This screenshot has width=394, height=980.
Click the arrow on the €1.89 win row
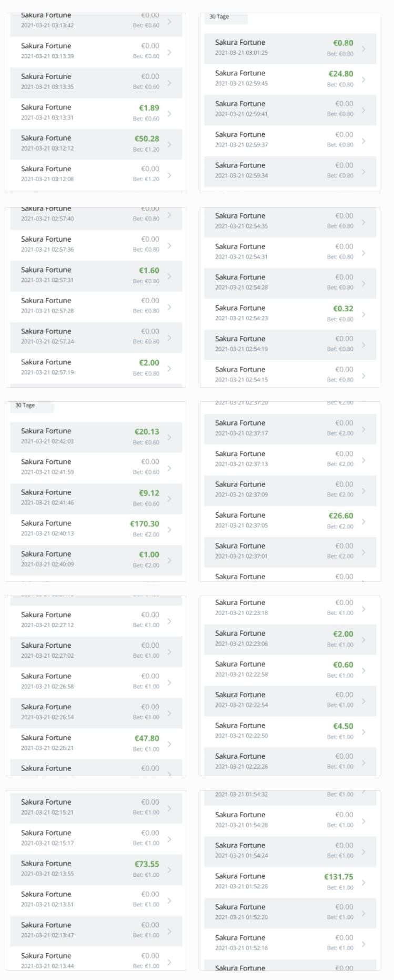click(x=169, y=113)
